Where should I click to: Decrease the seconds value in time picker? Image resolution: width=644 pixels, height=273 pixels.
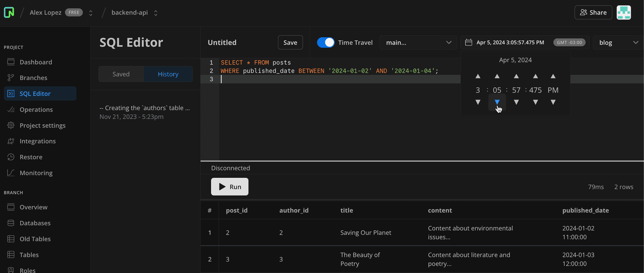click(516, 102)
